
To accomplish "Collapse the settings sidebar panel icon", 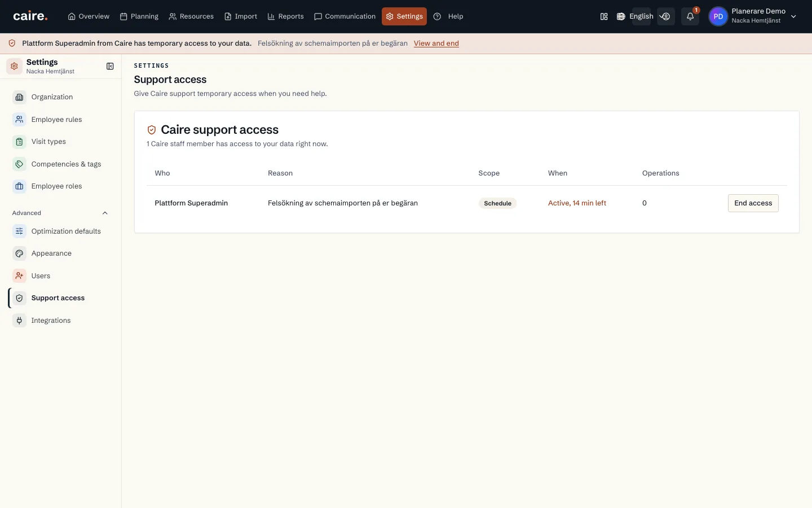I will pos(110,66).
